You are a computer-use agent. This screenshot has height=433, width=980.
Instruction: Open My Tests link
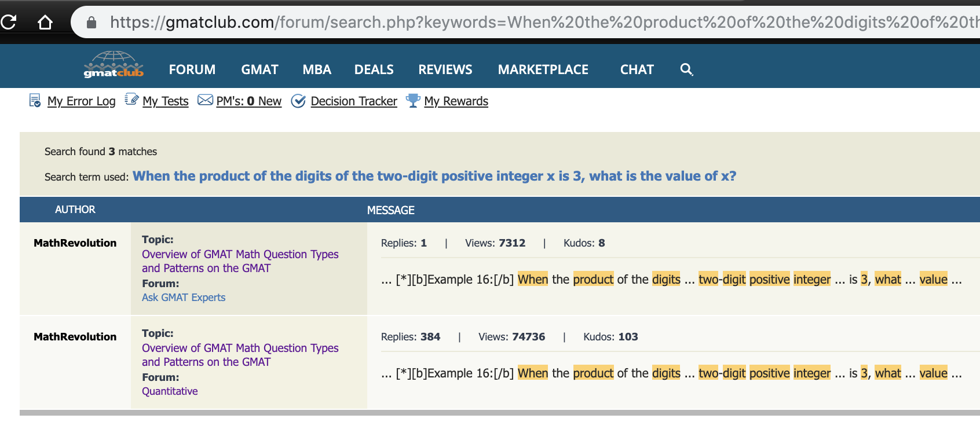coord(166,101)
